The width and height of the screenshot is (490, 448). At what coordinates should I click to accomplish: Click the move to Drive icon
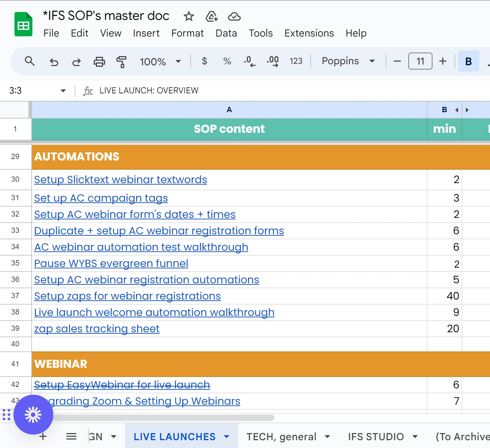click(x=212, y=16)
